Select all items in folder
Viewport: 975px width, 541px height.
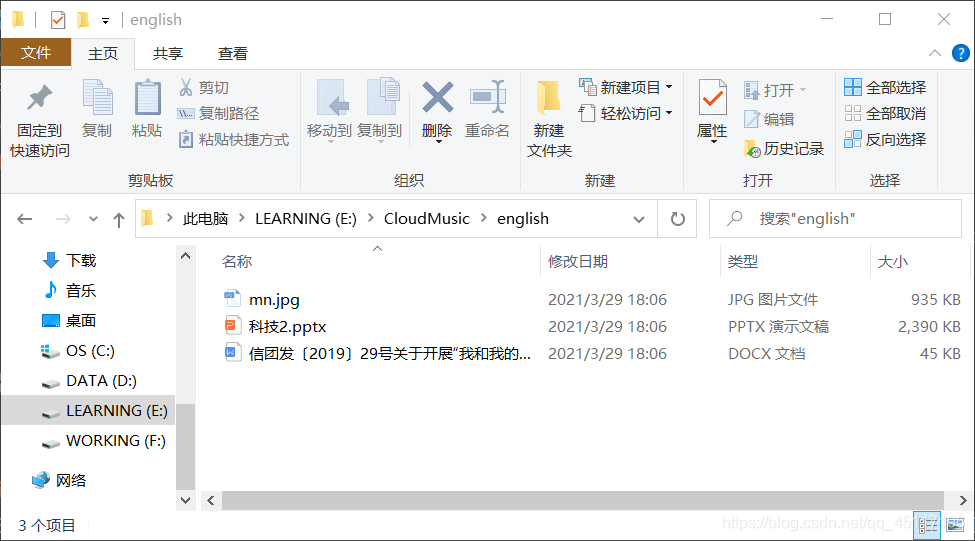(x=885, y=88)
